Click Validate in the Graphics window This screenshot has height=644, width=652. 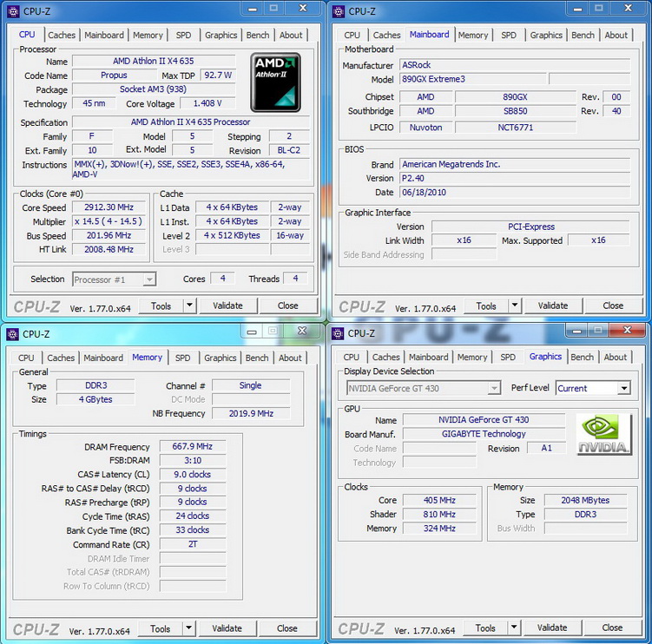coord(552,628)
